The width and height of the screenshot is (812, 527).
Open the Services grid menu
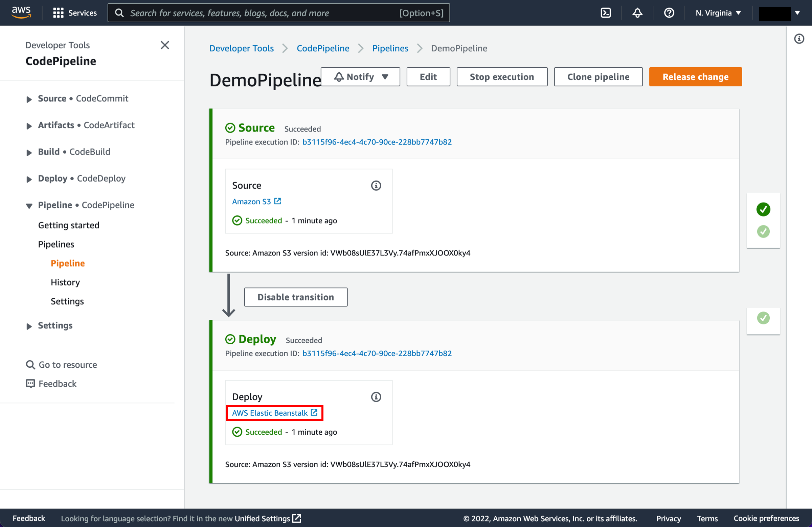coord(75,13)
